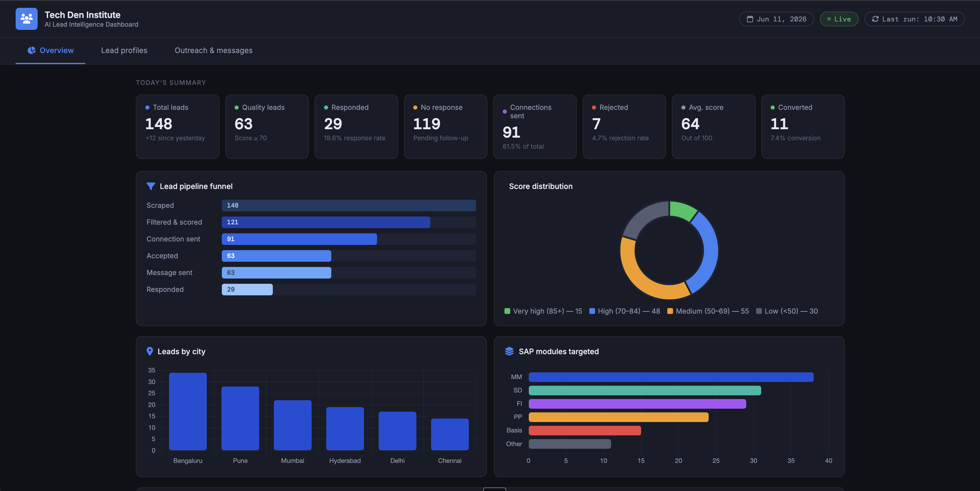This screenshot has height=491, width=980.
Task: Click the blue MM bar in SAP modules
Action: [x=671, y=377]
